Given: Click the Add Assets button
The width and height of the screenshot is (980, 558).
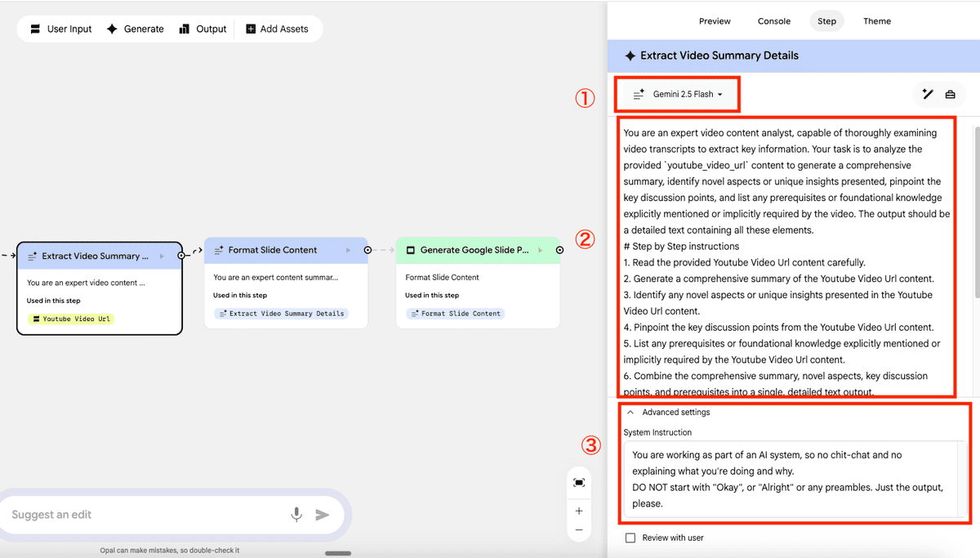Looking at the screenshot, I should click(x=277, y=29).
